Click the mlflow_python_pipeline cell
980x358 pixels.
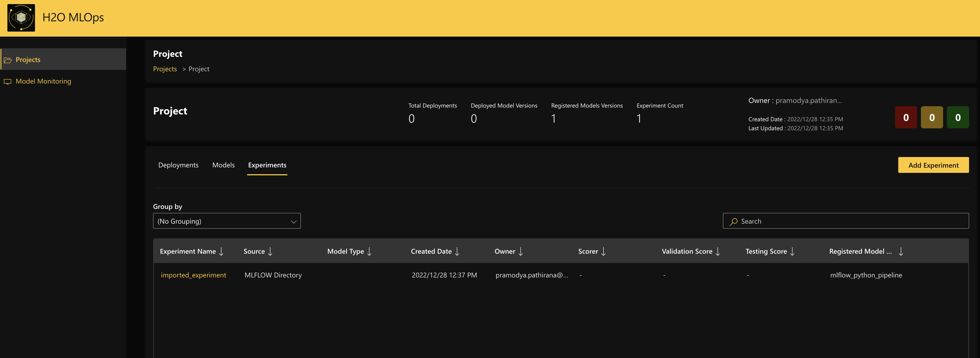pyautogui.click(x=866, y=275)
